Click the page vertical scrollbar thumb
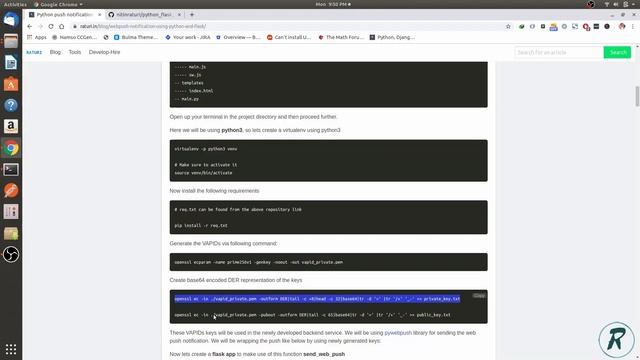Image resolution: width=640 pixels, height=360 pixels. (637, 96)
